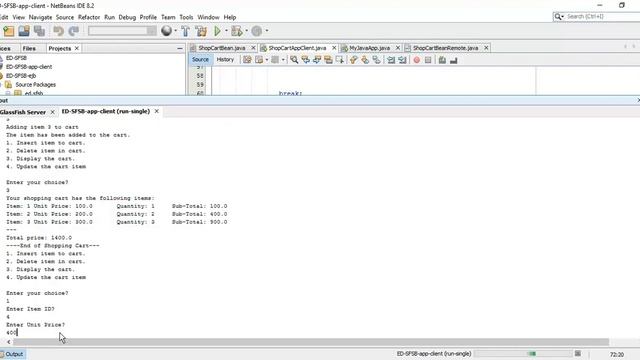Open the Window menu
This screenshot has width=640, height=360.
tap(208, 17)
